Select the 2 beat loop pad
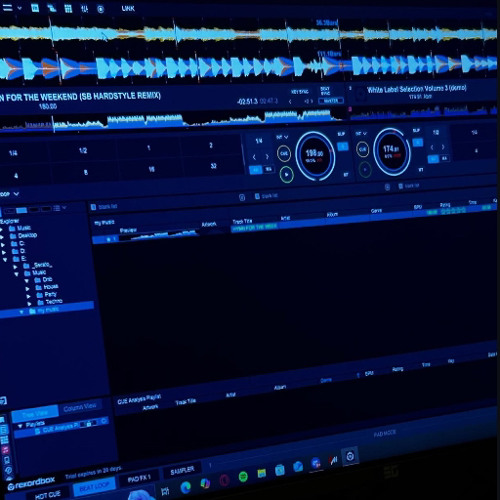Viewport: 500px width, 500px height. pyautogui.click(x=211, y=145)
